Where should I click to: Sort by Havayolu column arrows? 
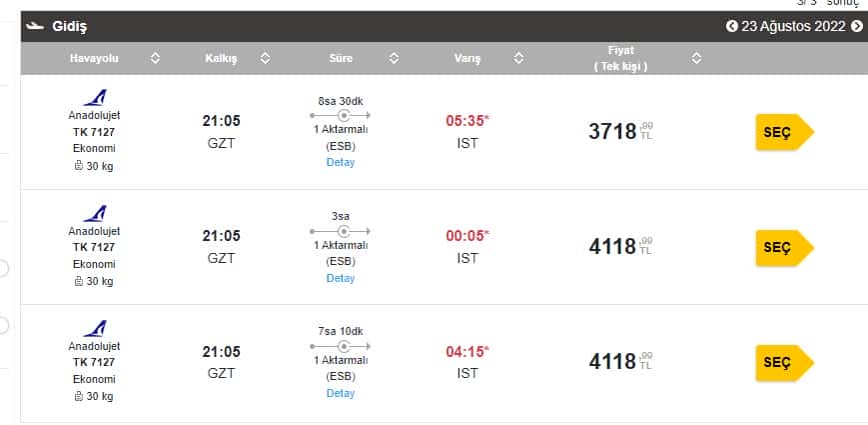155,58
